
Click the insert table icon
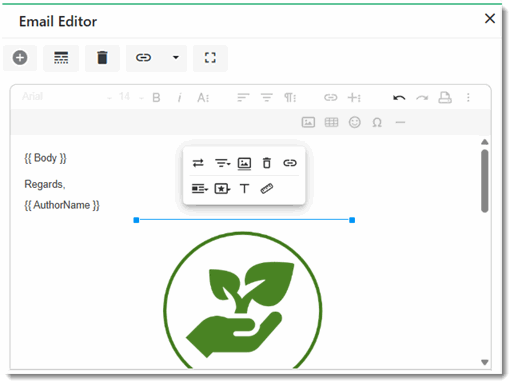tap(331, 122)
